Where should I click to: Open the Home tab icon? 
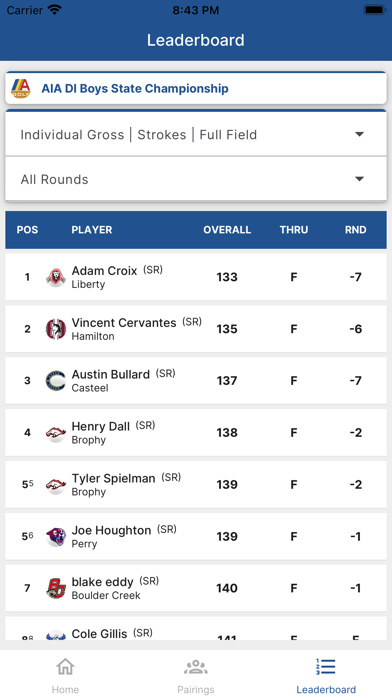tap(65, 667)
